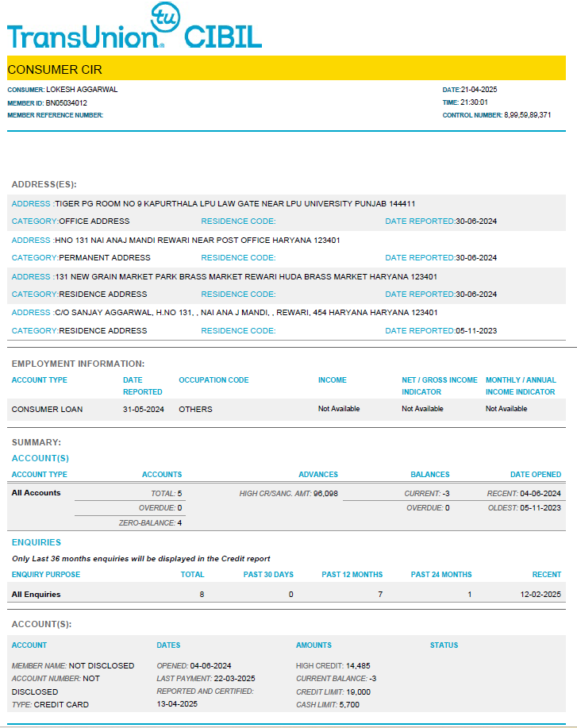
Task: Click date reported 05-11-2023 in addresses
Action: tap(476, 331)
